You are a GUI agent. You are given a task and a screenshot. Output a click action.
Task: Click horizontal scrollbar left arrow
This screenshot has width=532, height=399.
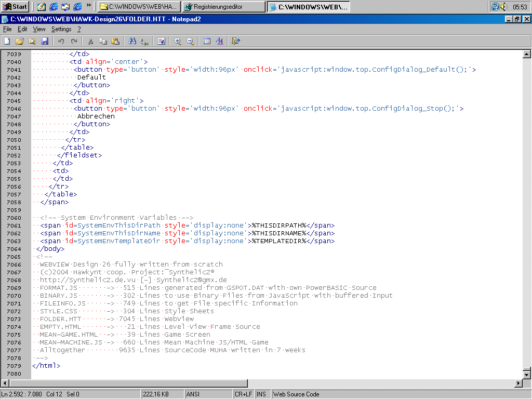[x=5, y=383]
